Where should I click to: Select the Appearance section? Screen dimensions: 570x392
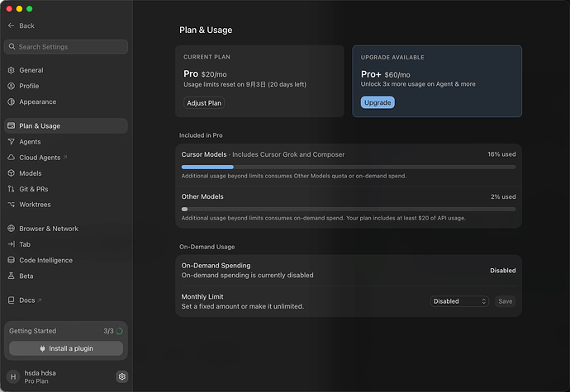click(x=66, y=102)
